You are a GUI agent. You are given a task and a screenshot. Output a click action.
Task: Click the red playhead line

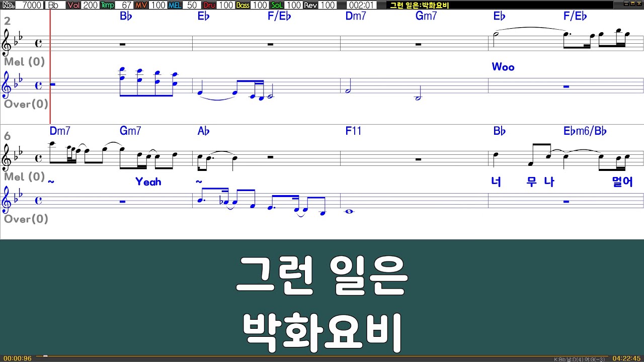point(50,67)
